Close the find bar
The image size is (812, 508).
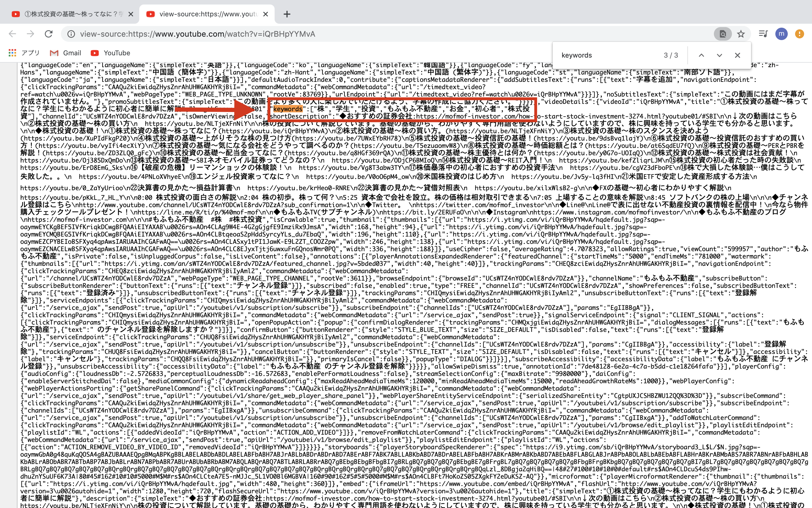pyautogui.click(x=738, y=55)
